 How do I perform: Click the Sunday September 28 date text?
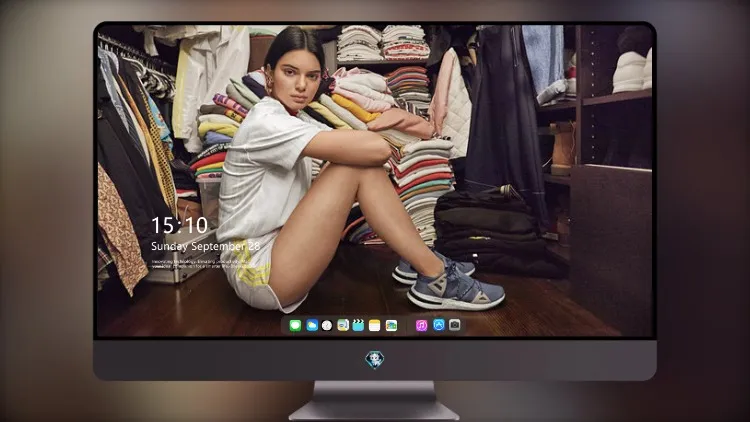tap(205, 246)
